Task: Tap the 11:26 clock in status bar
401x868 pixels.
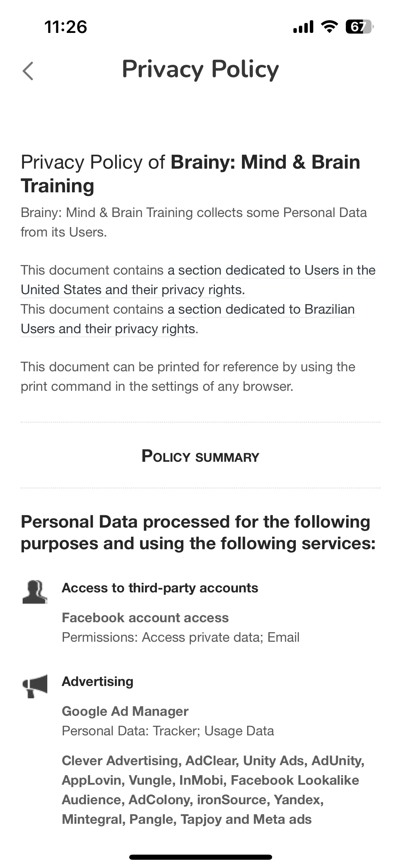Action: (66, 27)
